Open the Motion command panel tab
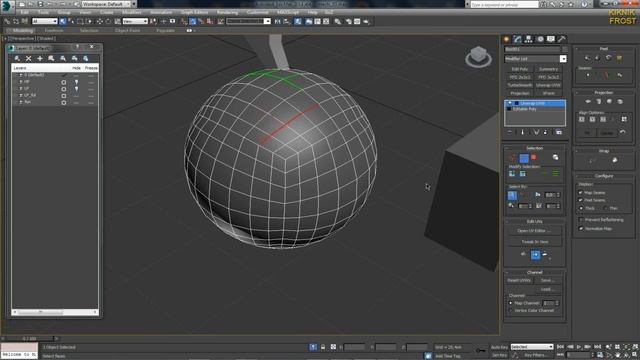 [540, 39]
